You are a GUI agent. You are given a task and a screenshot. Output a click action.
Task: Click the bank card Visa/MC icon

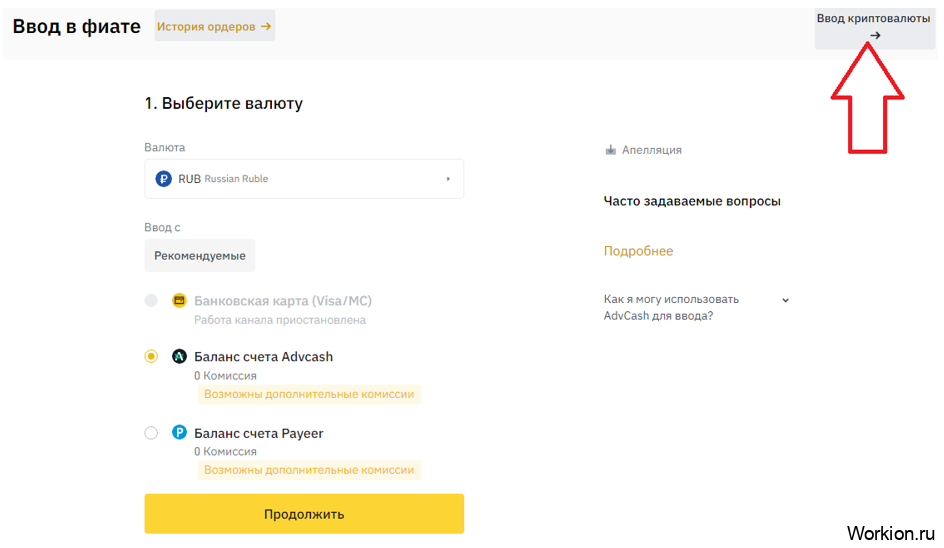[180, 300]
